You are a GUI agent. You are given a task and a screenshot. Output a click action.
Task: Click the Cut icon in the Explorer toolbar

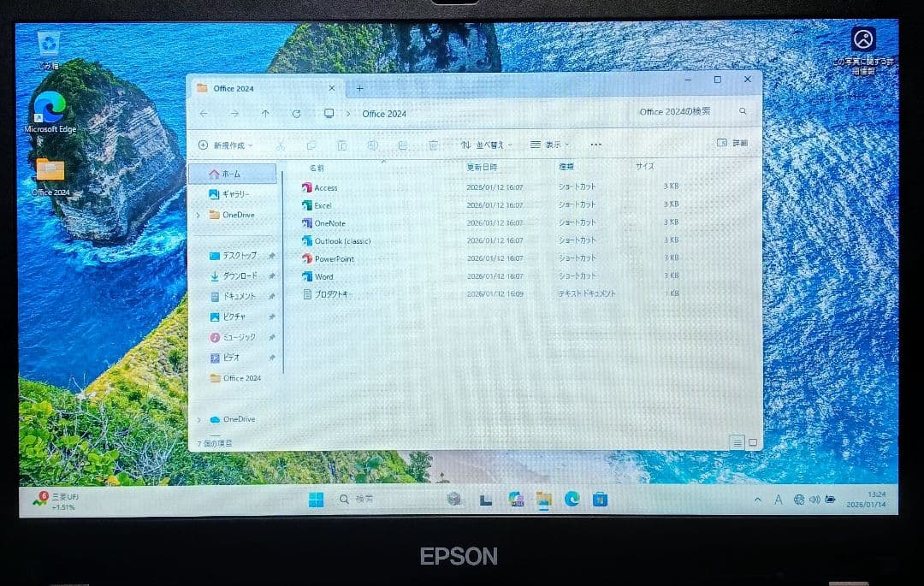[280, 145]
